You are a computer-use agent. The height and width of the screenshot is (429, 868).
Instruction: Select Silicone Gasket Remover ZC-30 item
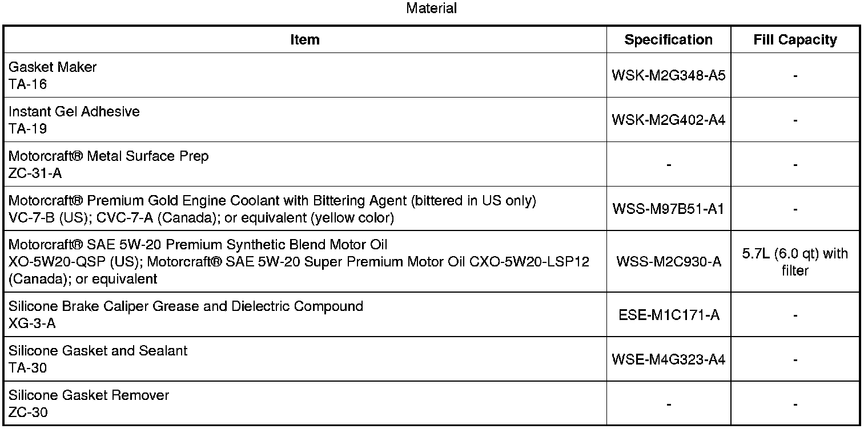pyautogui.click(x=89, y=403)
